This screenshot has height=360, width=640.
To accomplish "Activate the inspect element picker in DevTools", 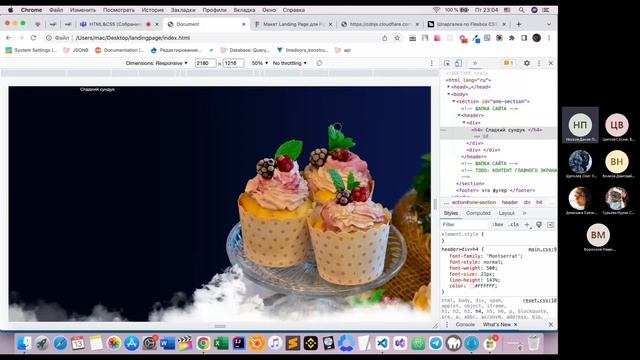I will click(447, 63).
